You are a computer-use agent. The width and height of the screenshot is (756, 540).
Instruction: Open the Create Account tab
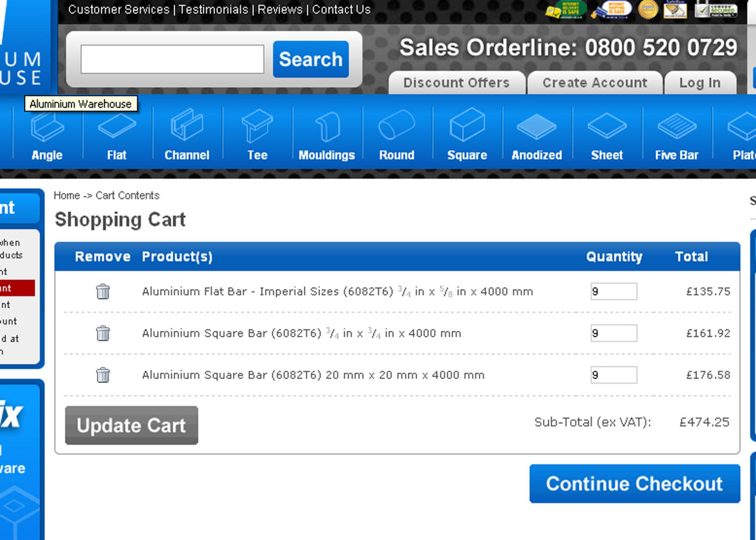coord(595,83)
